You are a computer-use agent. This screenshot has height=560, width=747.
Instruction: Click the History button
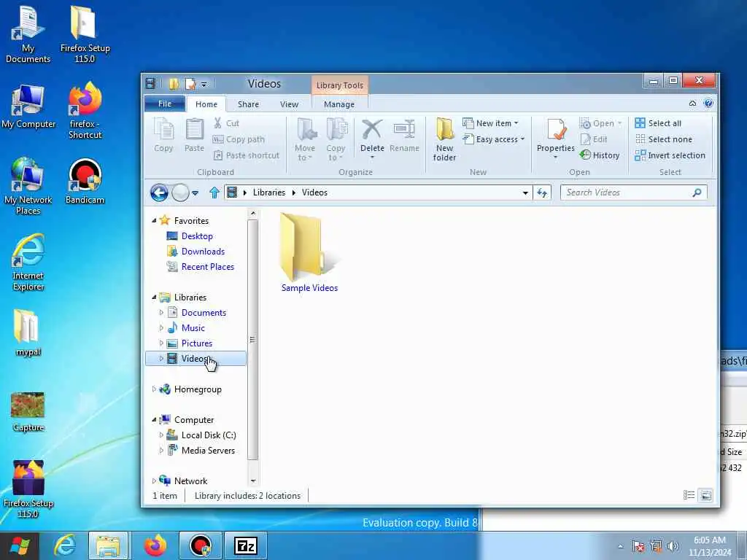(600, 155)
